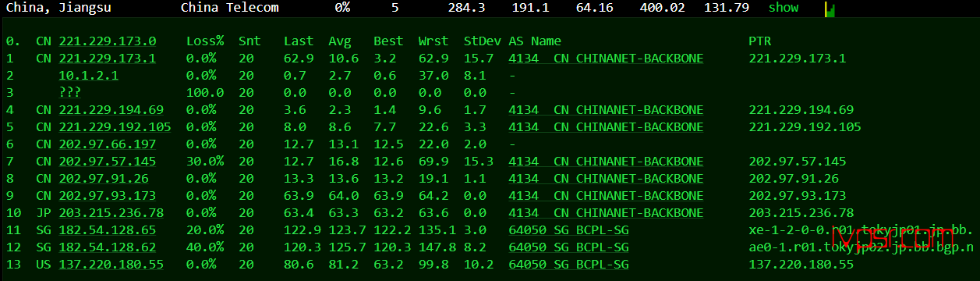Open AS 64050 SG BCPL-SG link in hop 12
The image size is (980, 281).
[x=568, y=247]
